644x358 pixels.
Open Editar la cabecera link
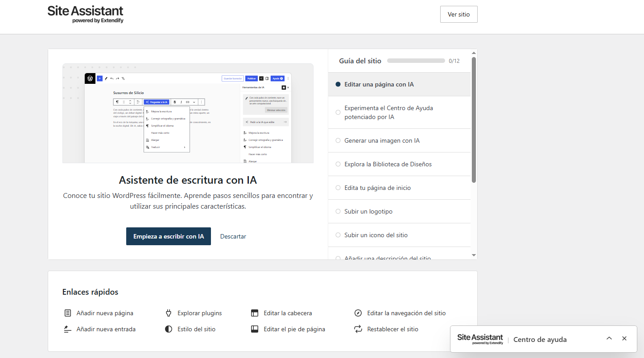click(288, 313)
